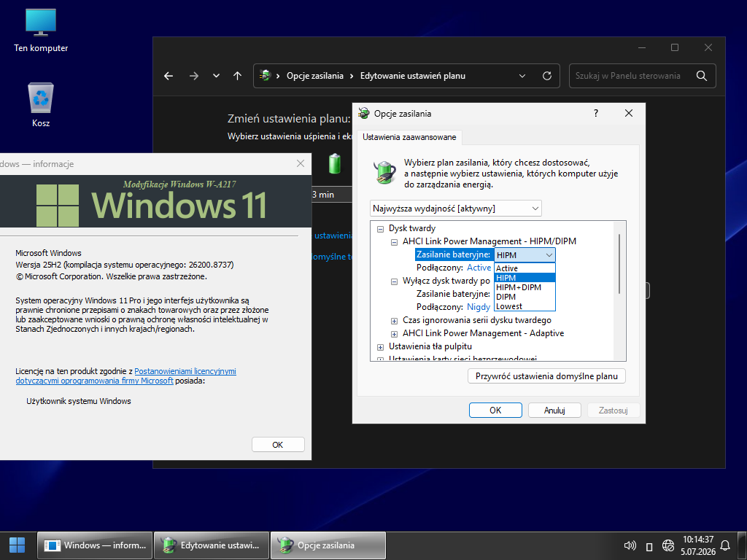Viewport: 747px width, 560px height.
Task: Maximize the Control Panel window
Action: 675,47
